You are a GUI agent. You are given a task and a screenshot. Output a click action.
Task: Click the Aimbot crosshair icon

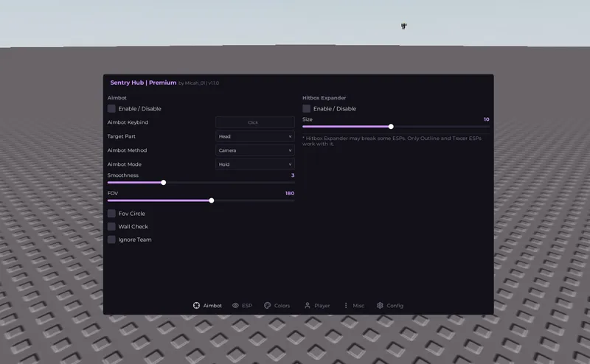pyautogui.click(x=196, y=305)
